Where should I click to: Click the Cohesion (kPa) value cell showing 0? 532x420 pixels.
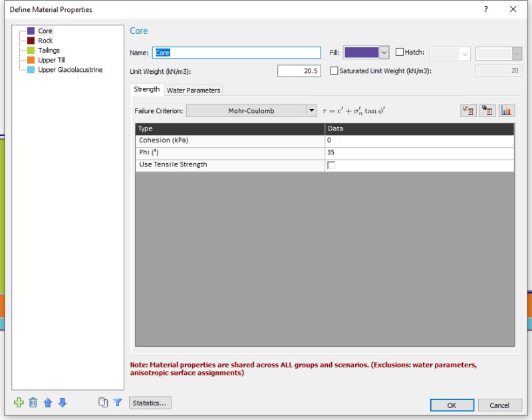pos(420,140)
